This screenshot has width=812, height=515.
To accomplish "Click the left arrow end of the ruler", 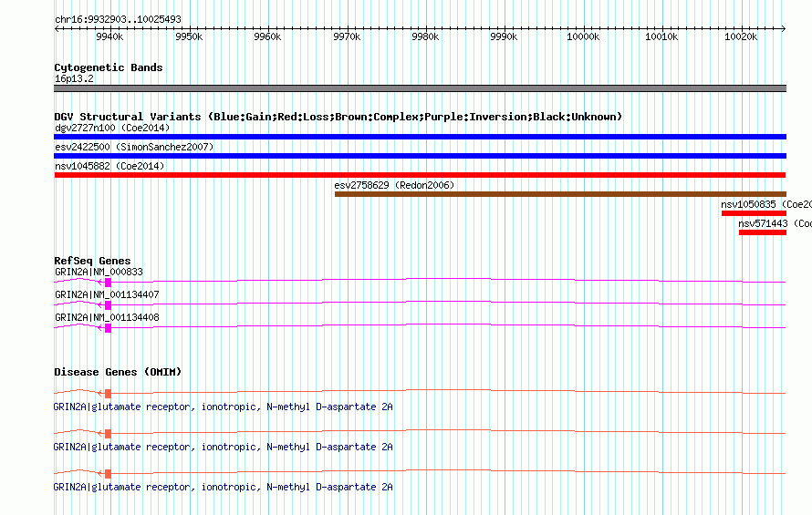I will (57, 28).
